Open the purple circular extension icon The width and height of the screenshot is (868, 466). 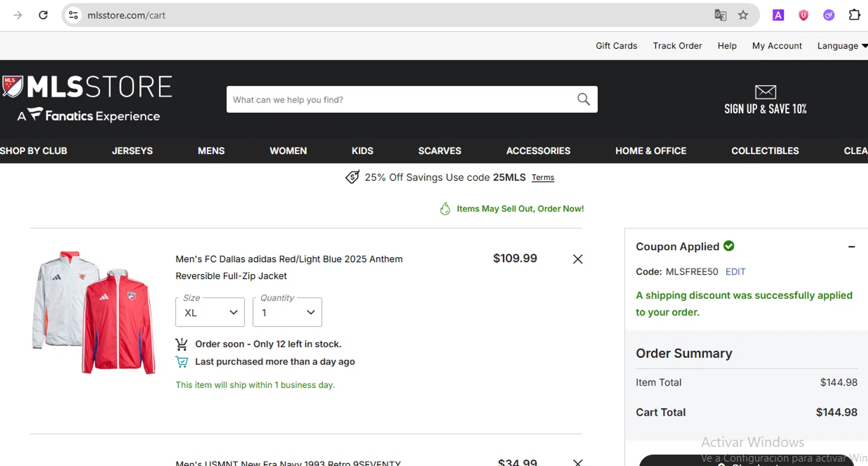click(x=829, y=15)
